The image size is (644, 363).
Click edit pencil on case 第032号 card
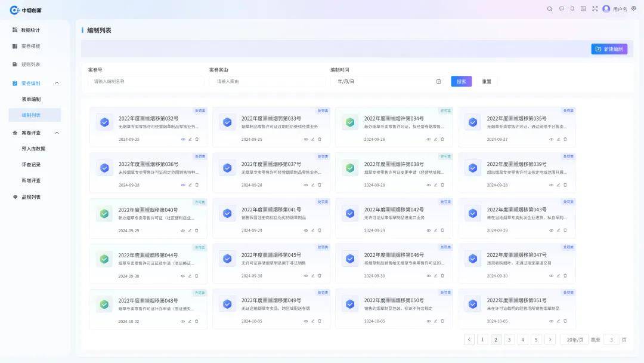[190, 139]
